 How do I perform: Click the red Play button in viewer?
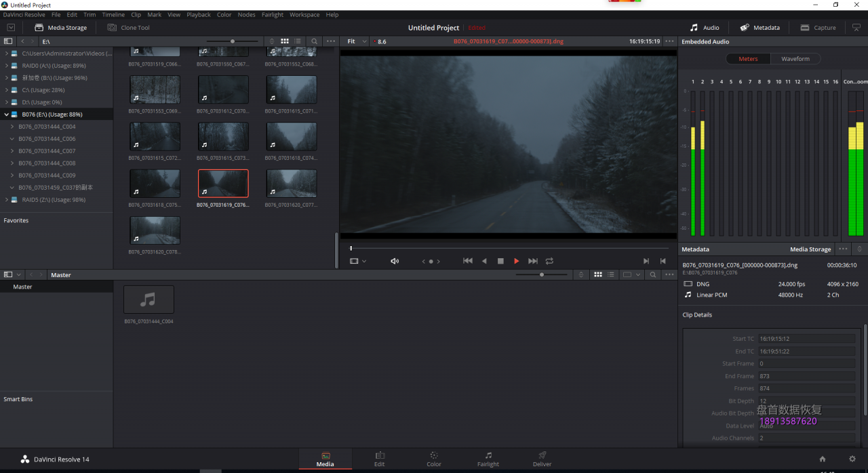pyautogui.click(x=516, y=261)
